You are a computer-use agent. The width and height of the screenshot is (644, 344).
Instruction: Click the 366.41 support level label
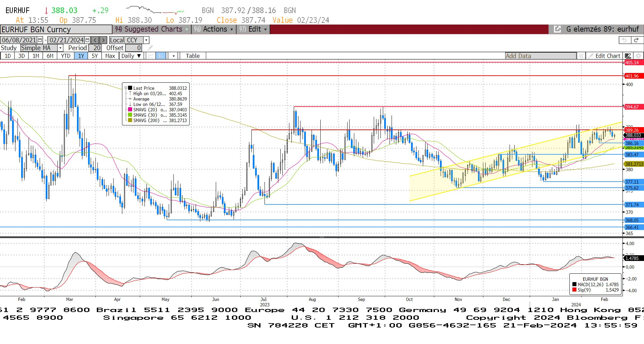[633, 227]
